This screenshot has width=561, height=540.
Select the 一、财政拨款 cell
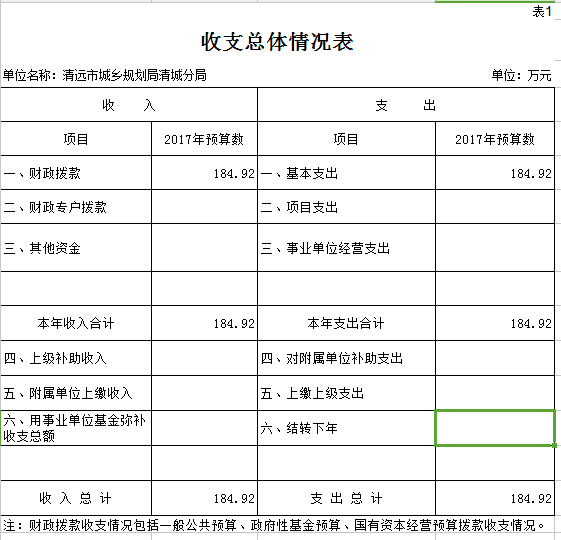[x=76, y=173]
